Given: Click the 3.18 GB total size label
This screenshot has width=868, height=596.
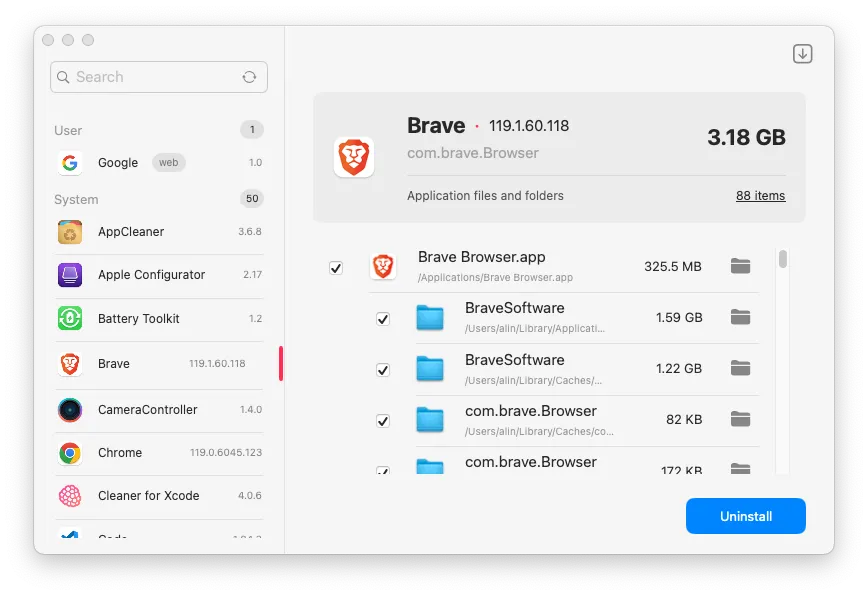Looking at the screenshot, I should pos(746,137).
